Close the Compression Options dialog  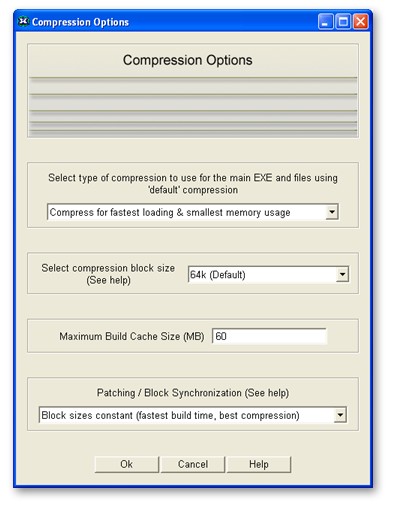(x=361, y=22)
